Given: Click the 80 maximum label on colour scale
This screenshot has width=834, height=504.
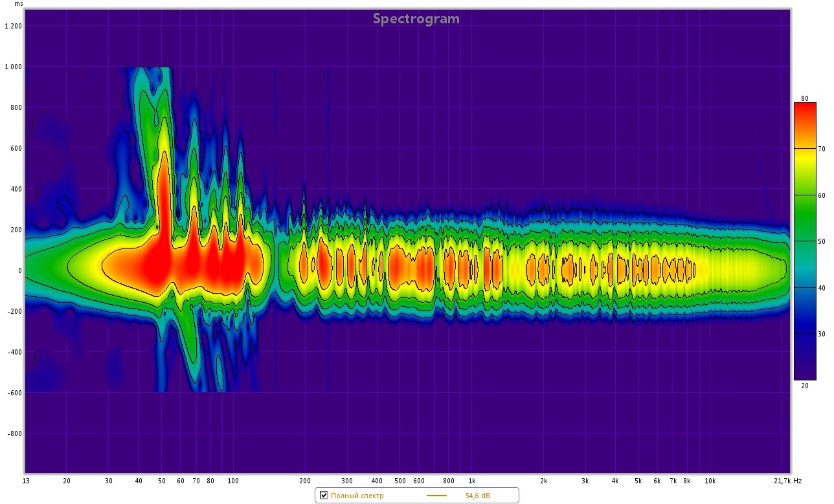Looking at the screenshot, I should click(x=804, y=98).
